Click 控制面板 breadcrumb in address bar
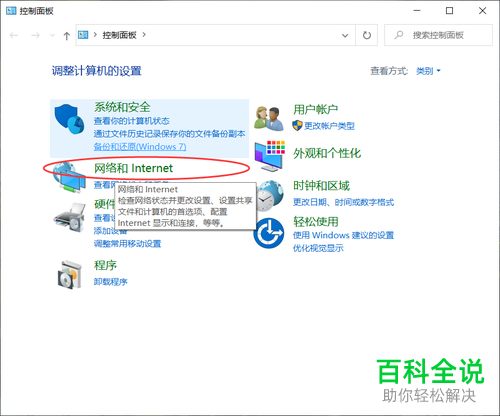 coord(119,35)
